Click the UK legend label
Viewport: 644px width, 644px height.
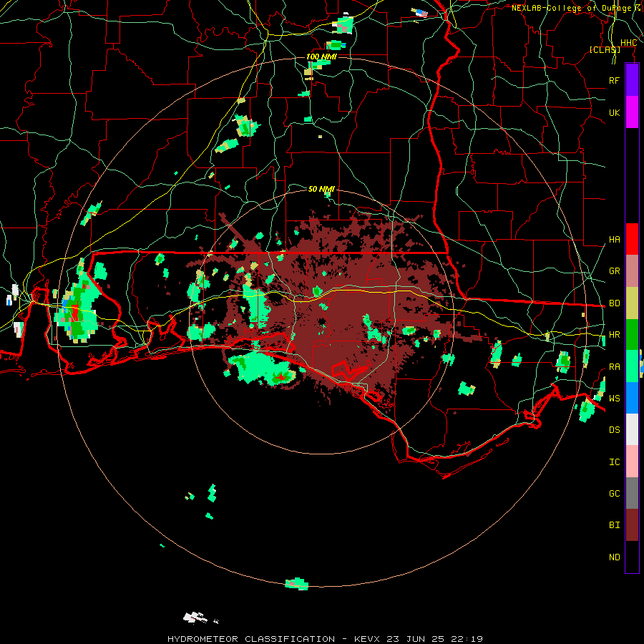point(614,112)
